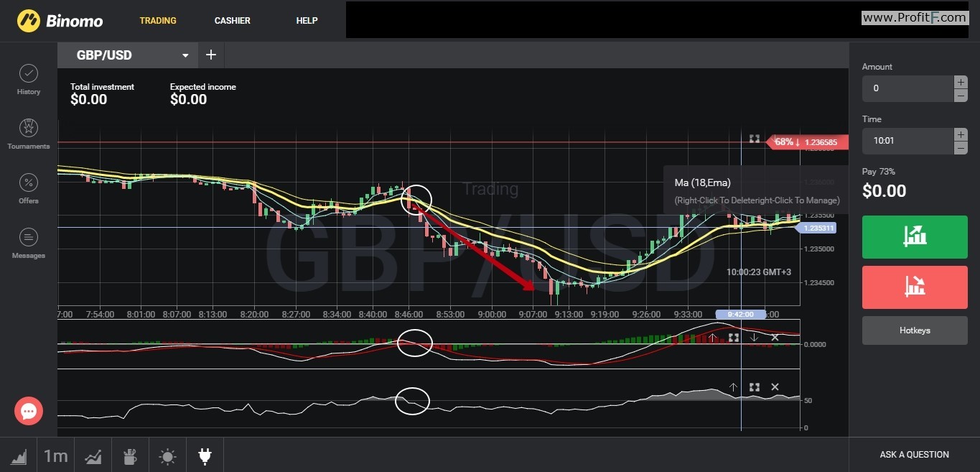Viewport: 980px width, 472px height.
Task: Open the live chat bubble
Action: [x=29, y=411]
